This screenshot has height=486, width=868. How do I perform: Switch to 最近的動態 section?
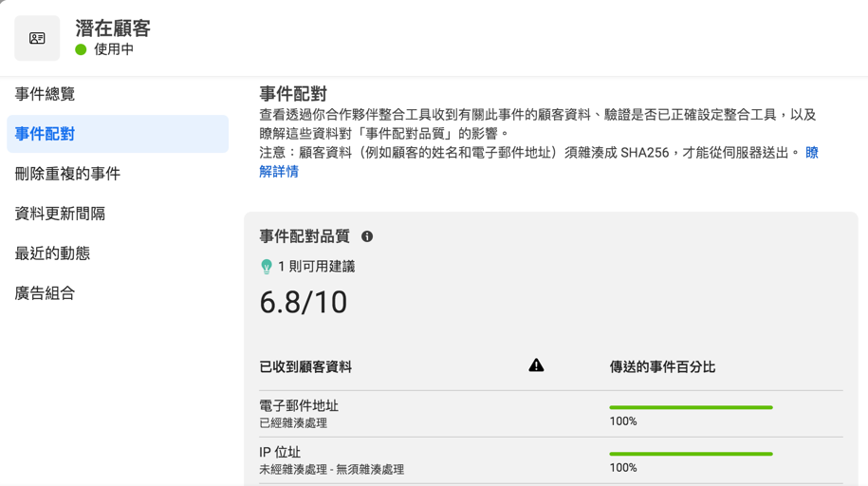(52, 253)
